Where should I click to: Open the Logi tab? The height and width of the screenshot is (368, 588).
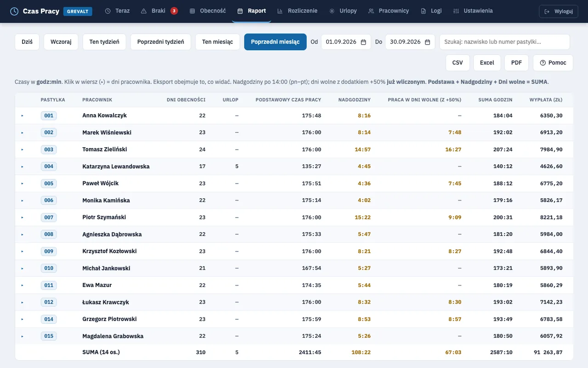point(431,11)
